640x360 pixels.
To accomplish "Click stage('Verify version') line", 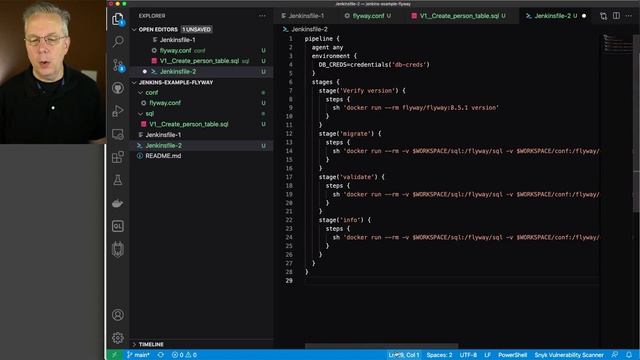I will coord(362,91).
